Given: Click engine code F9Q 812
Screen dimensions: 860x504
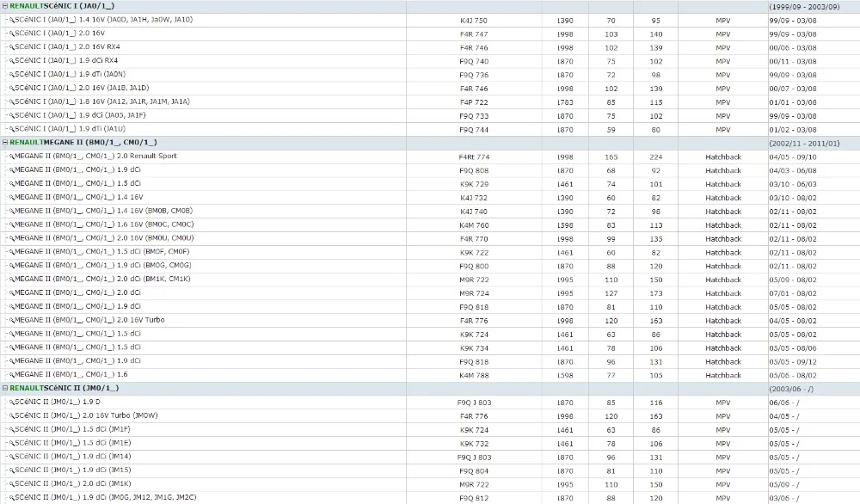Looking at the screenshot, I should click(474, 499).
